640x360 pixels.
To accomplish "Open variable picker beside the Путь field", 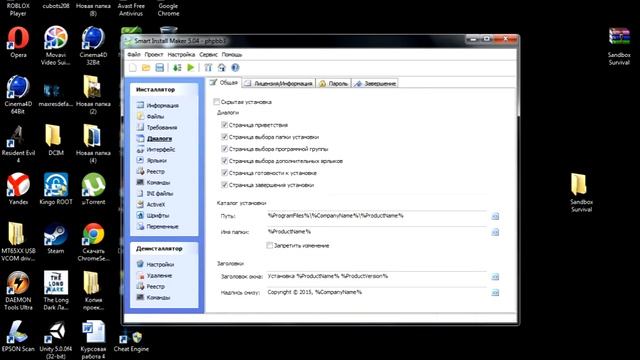I will (495, 216).
